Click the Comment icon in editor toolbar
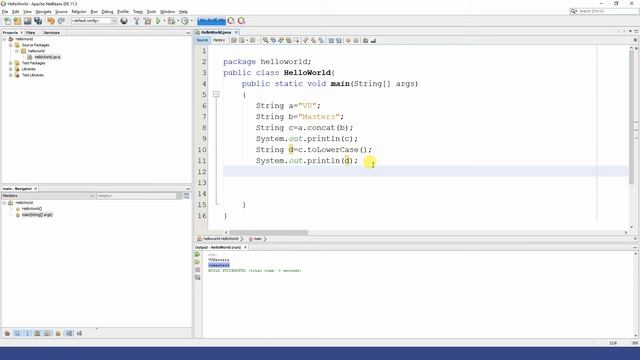 pyautogui.click(x=366, y=40)
